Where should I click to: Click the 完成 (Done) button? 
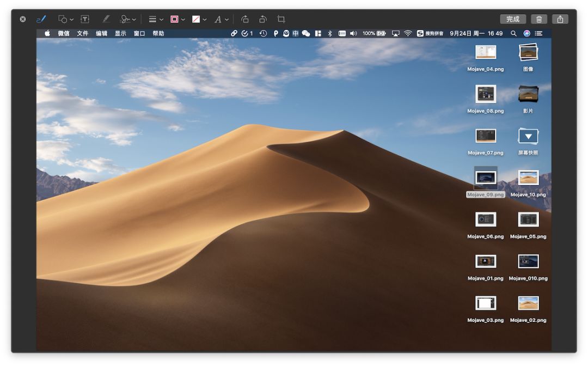pos(513,19)
